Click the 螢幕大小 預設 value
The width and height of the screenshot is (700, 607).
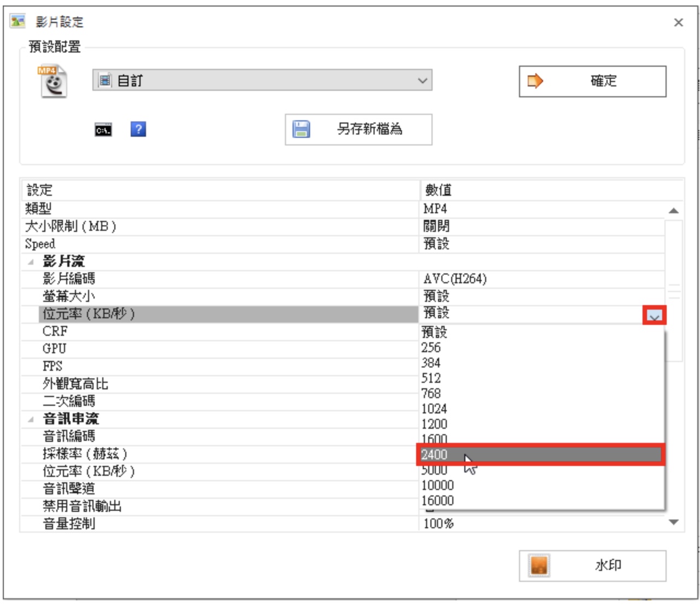pos(436,296)
